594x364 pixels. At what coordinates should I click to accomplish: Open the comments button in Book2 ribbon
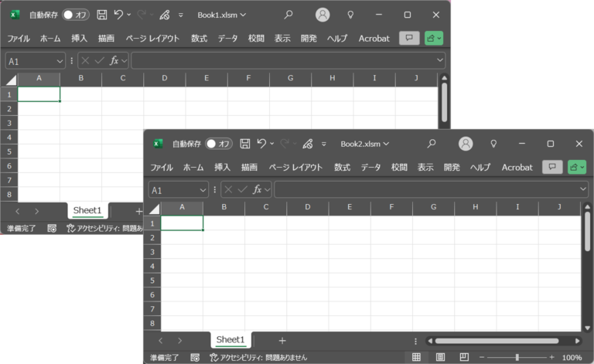click(x=552, y=167)
